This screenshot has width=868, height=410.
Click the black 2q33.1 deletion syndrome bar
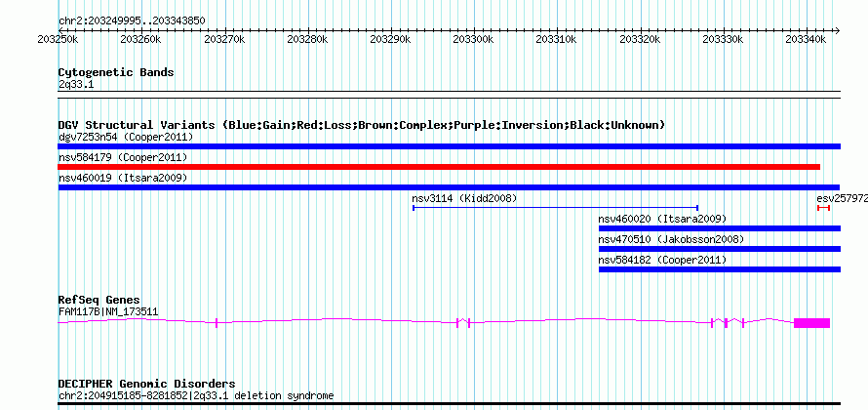[449, 404]
